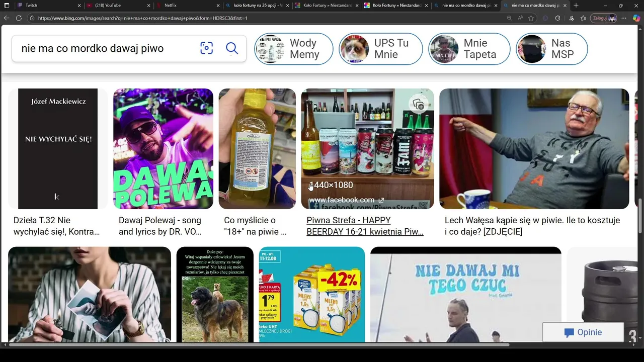Open the large dog meme image
Image resolution: width=644 pixels, height=362 pixels.
click(215, 295)
